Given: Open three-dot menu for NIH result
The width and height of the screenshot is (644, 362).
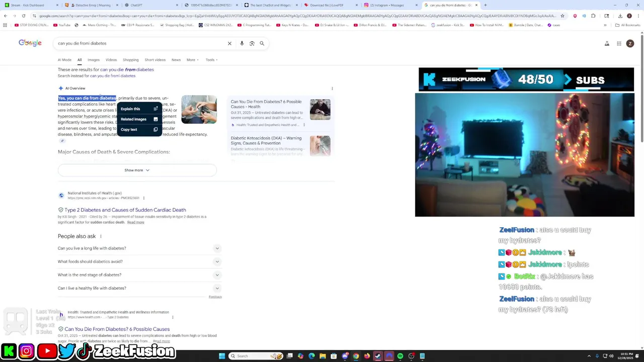Looking at the screenshot, I should pos(144,198).
